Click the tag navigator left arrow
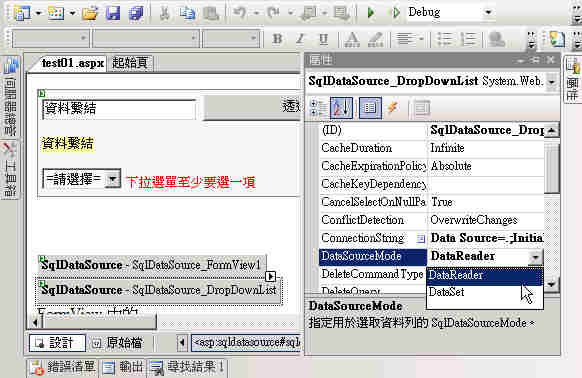 click(x=182, y=342)
